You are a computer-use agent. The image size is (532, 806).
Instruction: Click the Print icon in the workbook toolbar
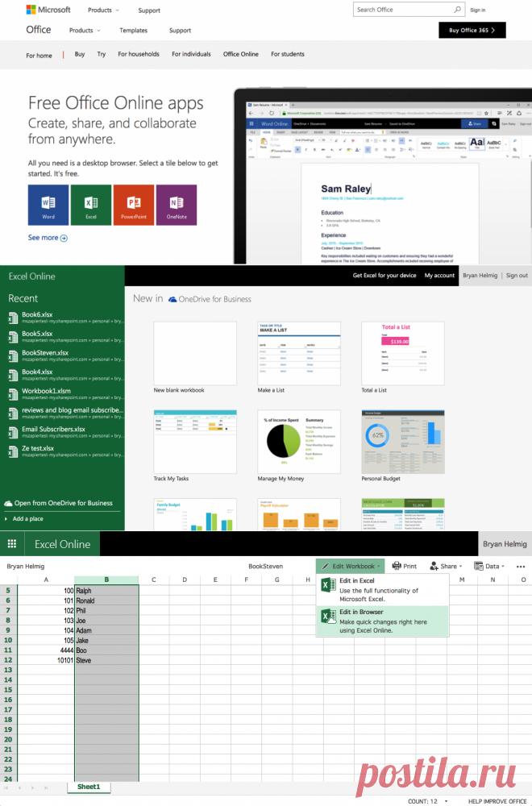point(397,566)
